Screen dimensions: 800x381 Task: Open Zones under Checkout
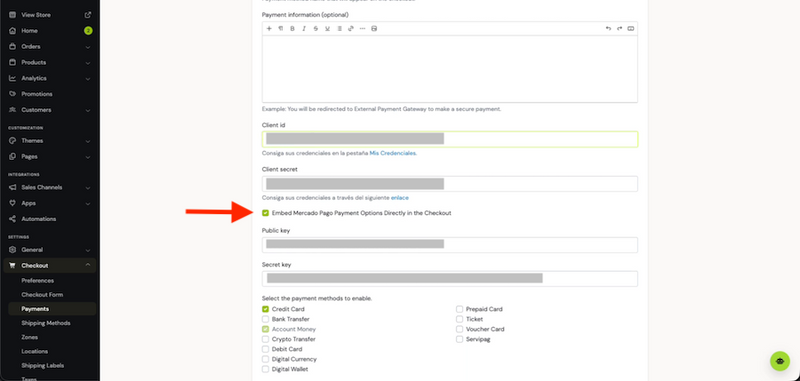click(x=30, y=337)
